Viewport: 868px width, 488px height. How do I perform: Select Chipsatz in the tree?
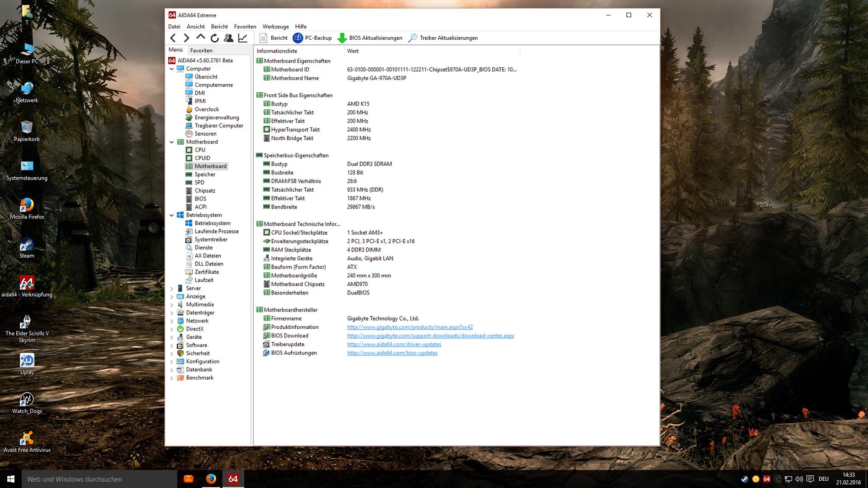coord(205,191)
